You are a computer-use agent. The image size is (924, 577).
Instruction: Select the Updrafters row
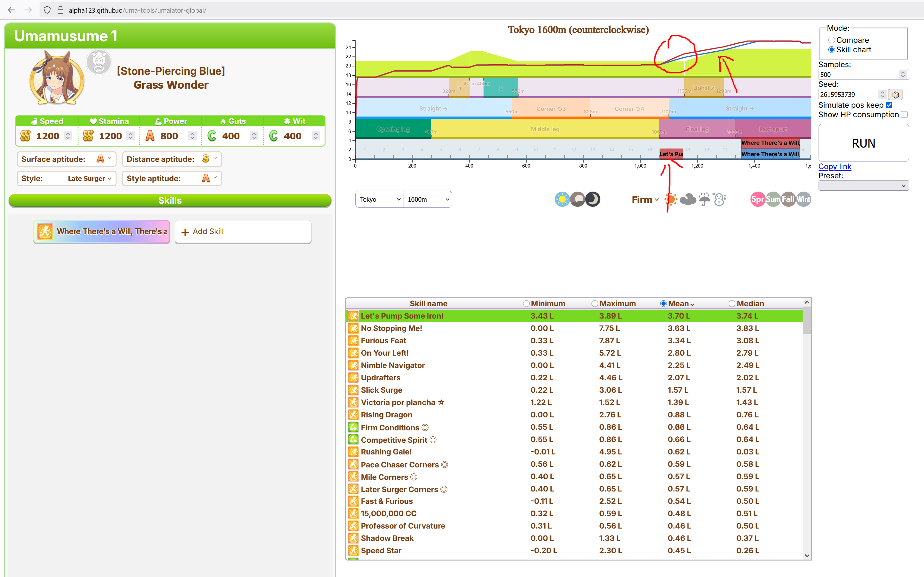tap(574, 377)
